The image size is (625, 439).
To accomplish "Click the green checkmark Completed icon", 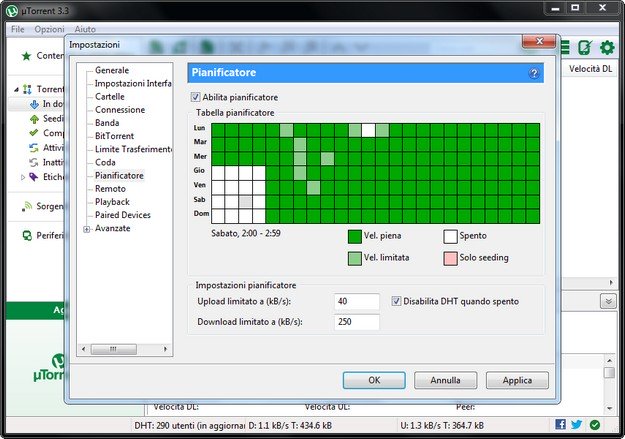I will point(34,133).
